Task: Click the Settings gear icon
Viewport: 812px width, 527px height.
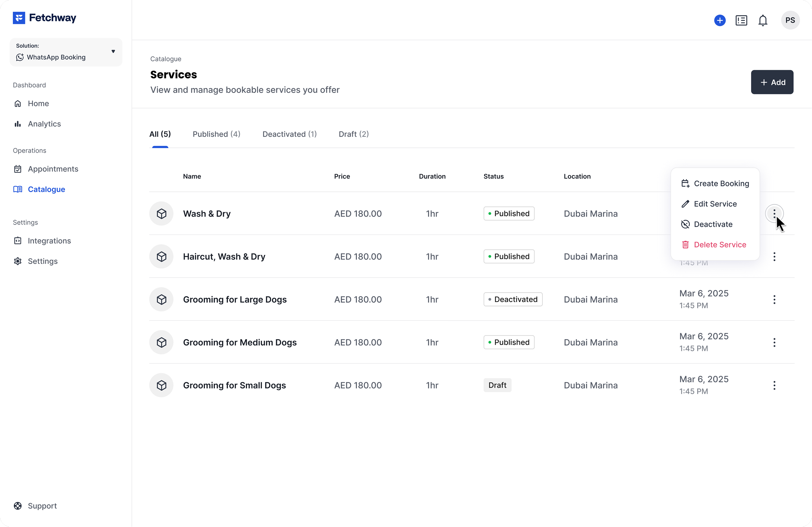Action: coord(17,261)
